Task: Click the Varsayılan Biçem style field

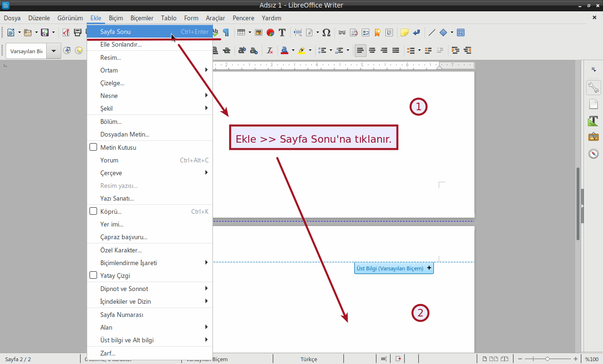Action: coord(27,51)
